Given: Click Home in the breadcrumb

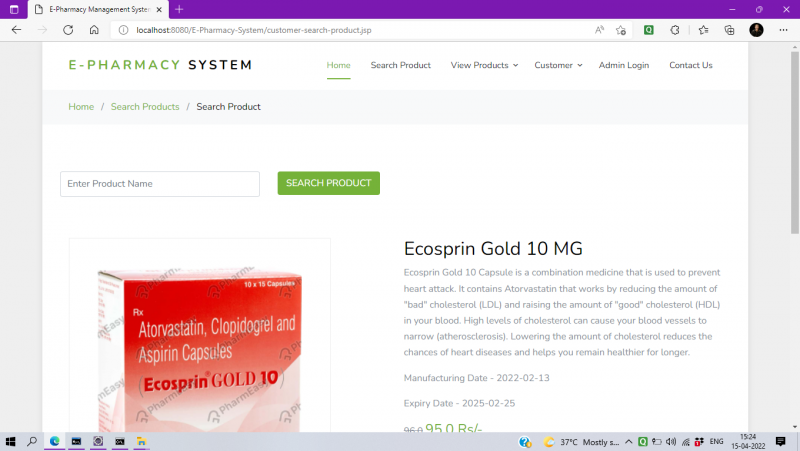Looking at the screenshot, I should (81, 107).
